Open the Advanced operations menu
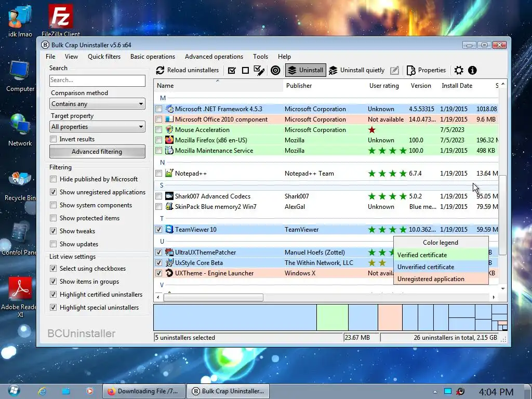 (x=214, y=57)
